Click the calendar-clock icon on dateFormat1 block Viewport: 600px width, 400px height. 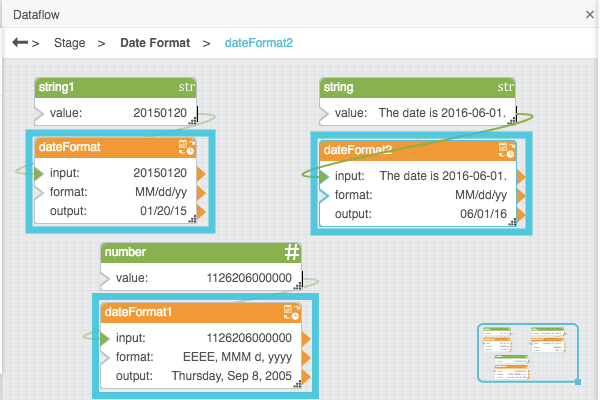(292, 312)
